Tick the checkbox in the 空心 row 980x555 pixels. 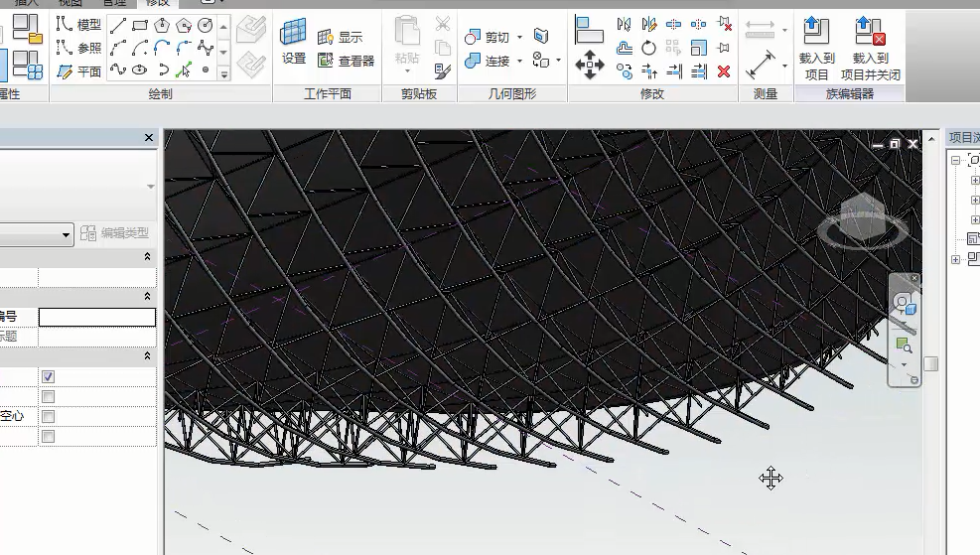tap(48, 417)
